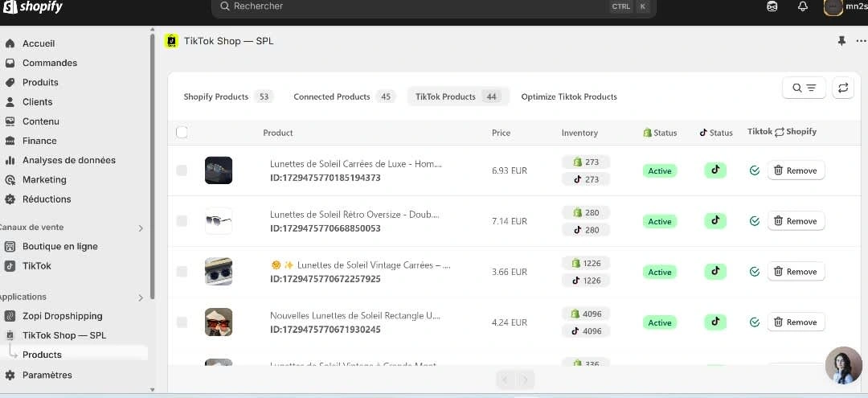Viewport: 868px width, 398px height.
Task: Open Boutique en ligne channel
Action: point(59,246)
